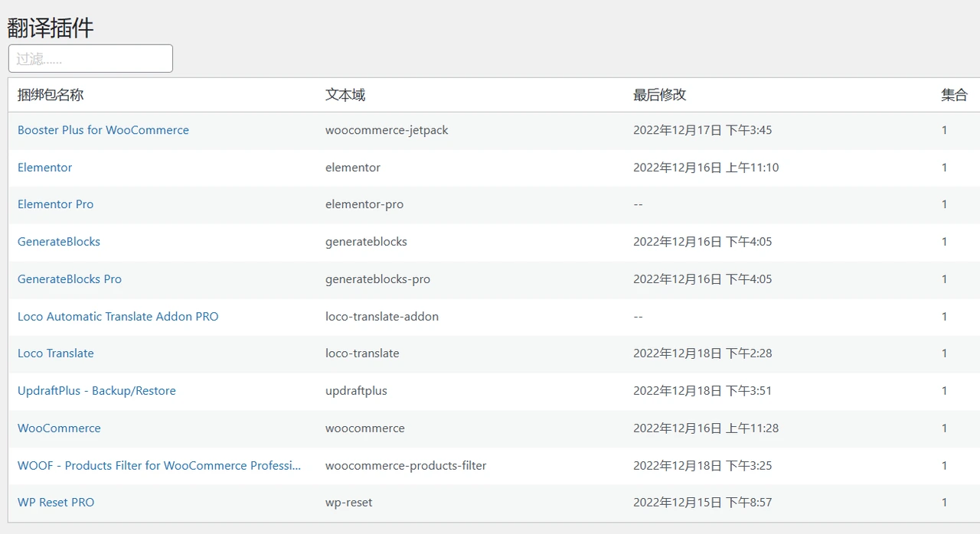Sort by 集合 column header
980x534 pixels.
pos(954,95)
